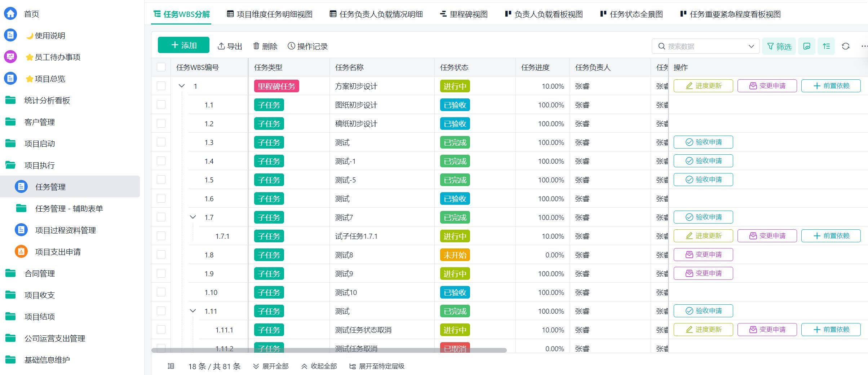Click the 统计分析看板 folder icon
This screenshot has width=868, height=375.
tap(10, 100)
